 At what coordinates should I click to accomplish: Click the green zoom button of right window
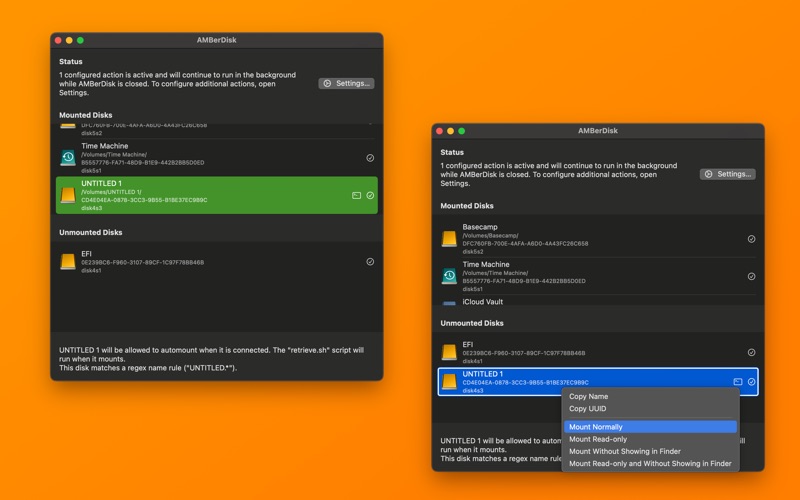pos(462,131)
